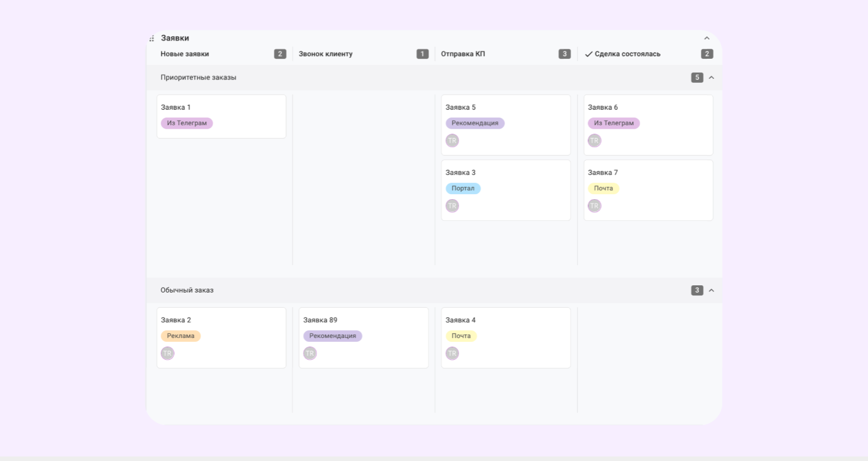Click the TR avatar on "Заявка 7"
The height and width of the screenshot is (461, 868).
pos(594,205)
